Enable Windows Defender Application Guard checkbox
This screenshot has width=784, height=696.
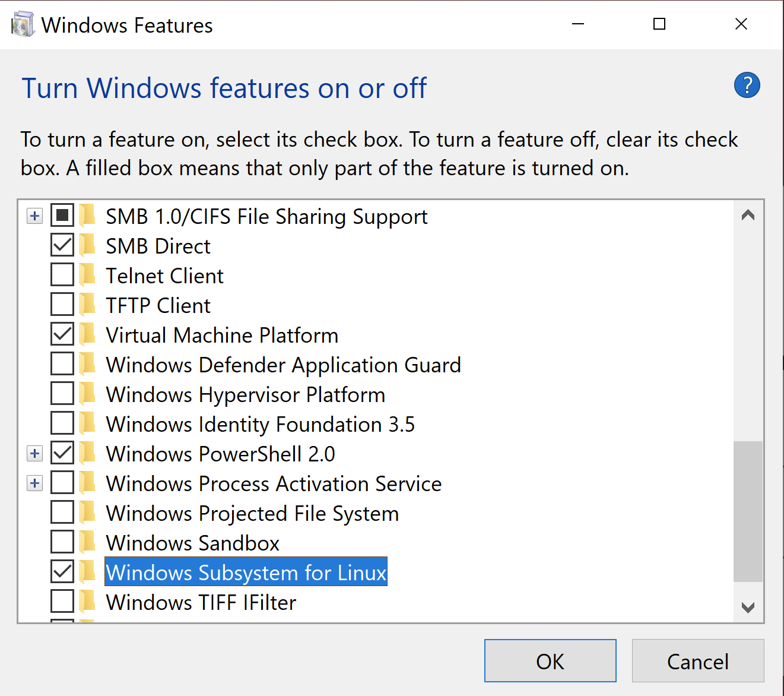[62, 364]
